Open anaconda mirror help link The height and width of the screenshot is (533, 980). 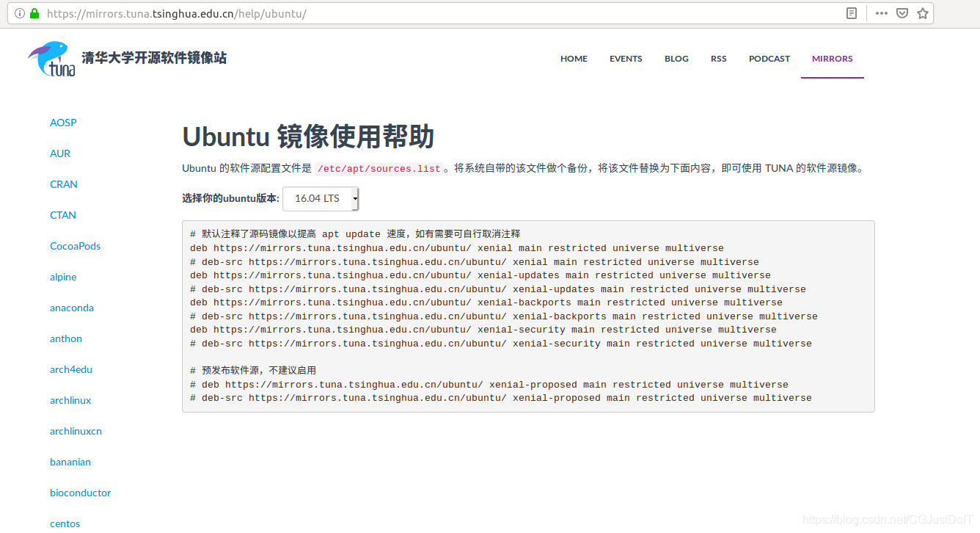point(72,308)
